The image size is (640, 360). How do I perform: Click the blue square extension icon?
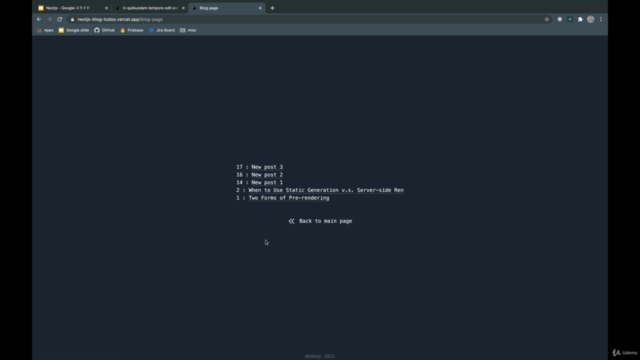pos(570,19)
